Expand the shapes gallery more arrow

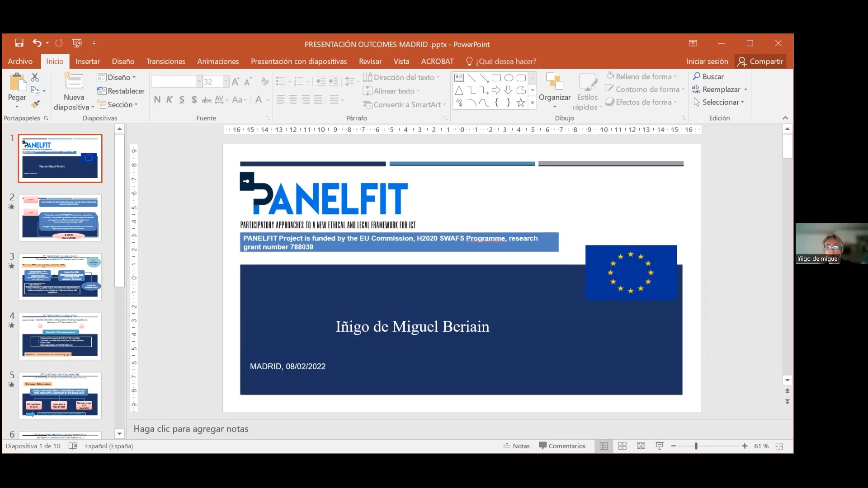coord(533,103)
